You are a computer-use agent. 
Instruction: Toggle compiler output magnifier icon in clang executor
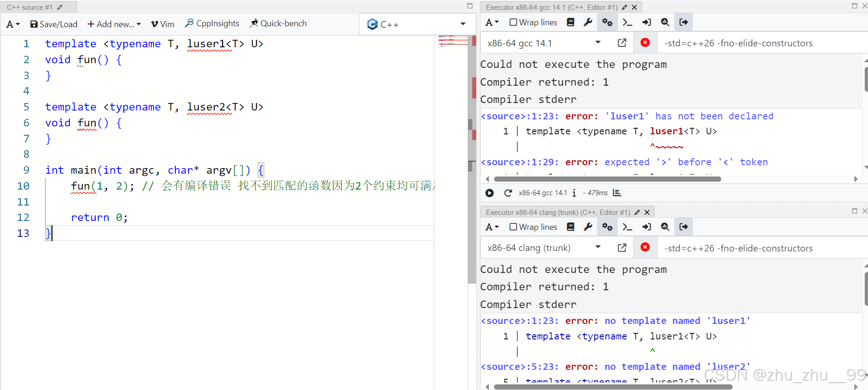click(x=665, y=227)
